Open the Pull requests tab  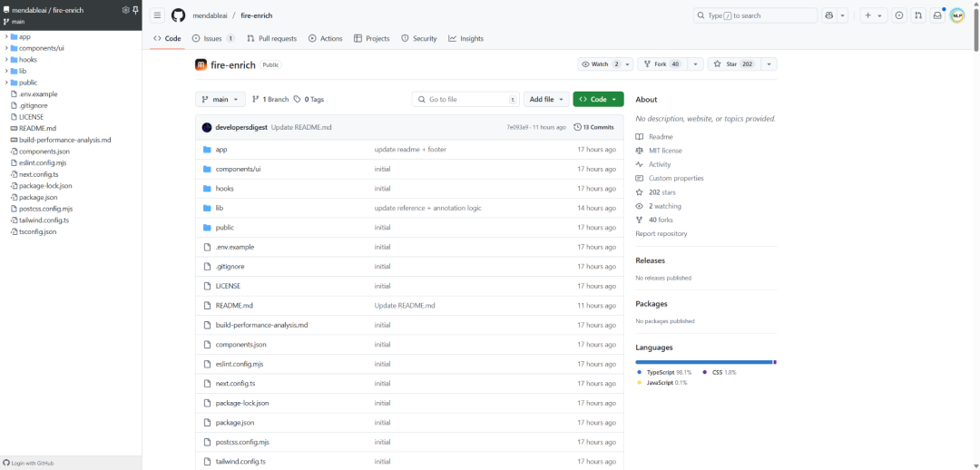point(272,39)
